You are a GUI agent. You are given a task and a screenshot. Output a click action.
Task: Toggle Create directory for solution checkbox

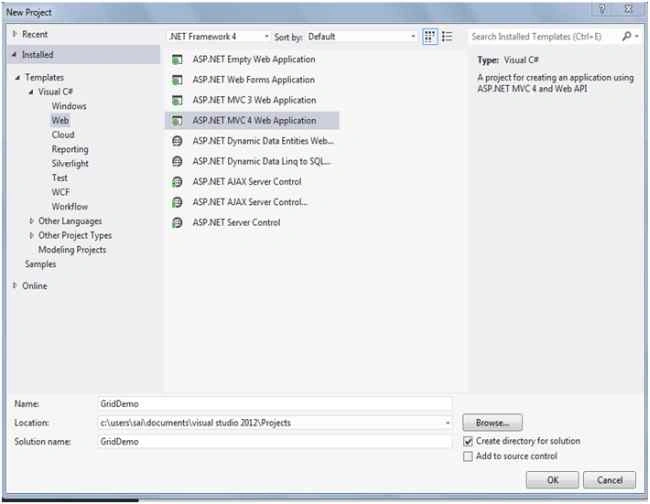(x=468, y=441)
